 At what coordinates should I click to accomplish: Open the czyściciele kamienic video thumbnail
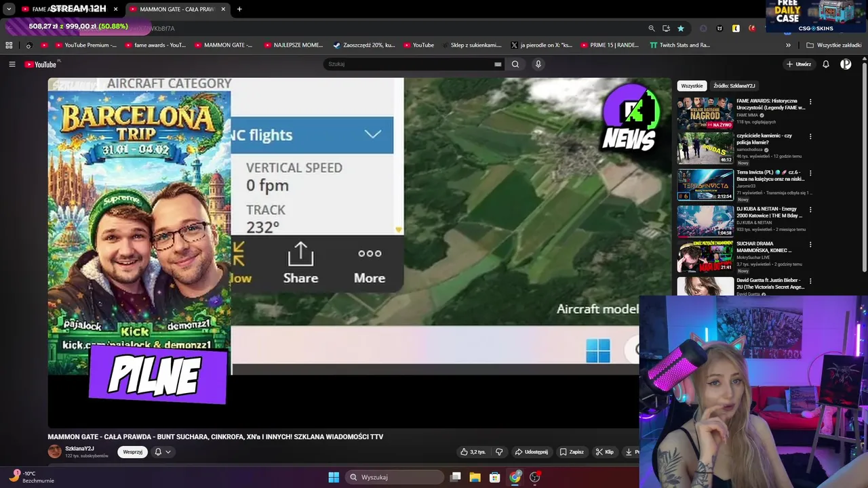pyautogui.click(x=705, y=148)
